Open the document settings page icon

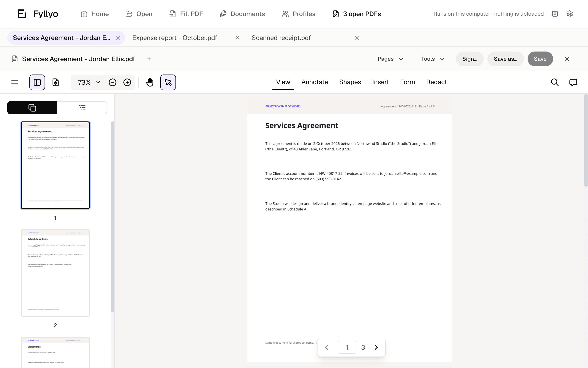click(x=56, y=82)
